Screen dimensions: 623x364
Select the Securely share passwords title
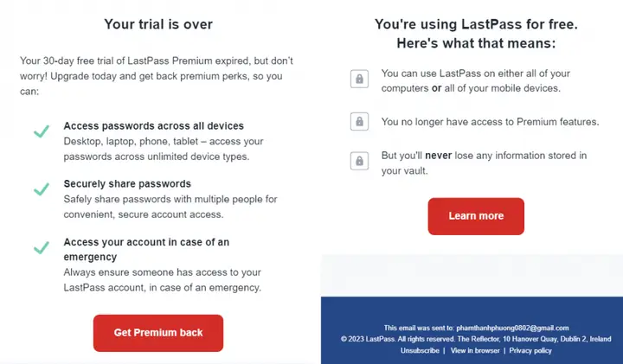(x=127, y=184)
